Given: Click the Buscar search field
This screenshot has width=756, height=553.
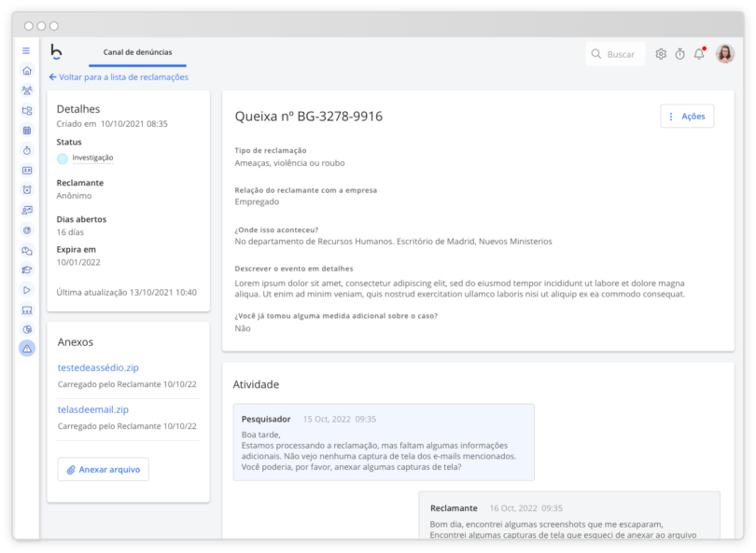Looking at the screenshot, I should point(615,54).
